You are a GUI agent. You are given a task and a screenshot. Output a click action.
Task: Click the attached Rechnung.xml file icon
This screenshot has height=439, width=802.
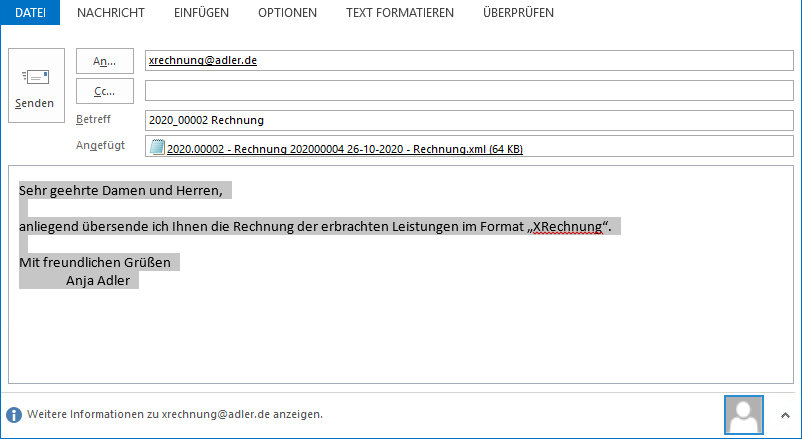pos(157,149)
